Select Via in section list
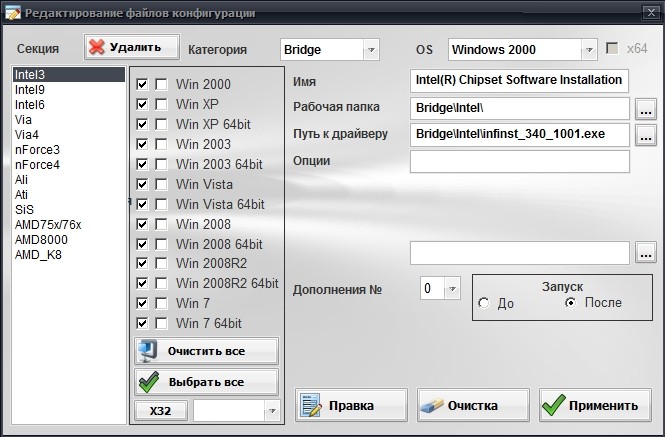Screen dimensions: 665x437 pos(69,120)
